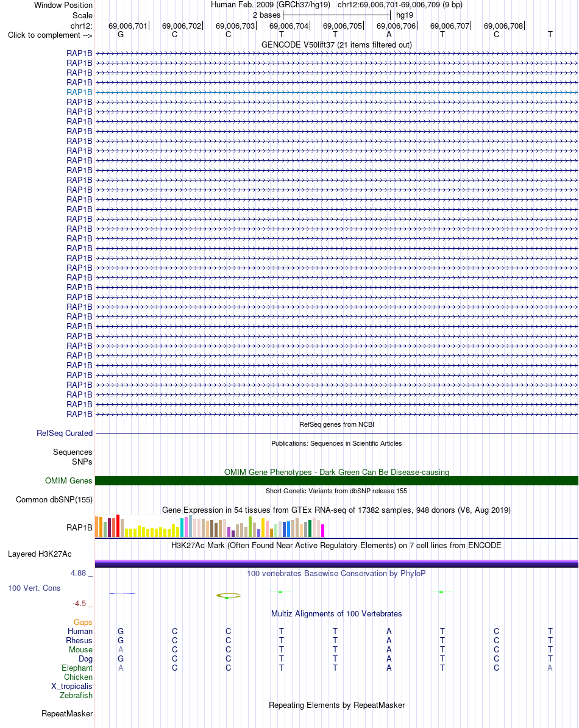This screenshot has height=728, width=579.
Task: Click the 'chr12:' ruler label
Action: click(x=82, y=26)
